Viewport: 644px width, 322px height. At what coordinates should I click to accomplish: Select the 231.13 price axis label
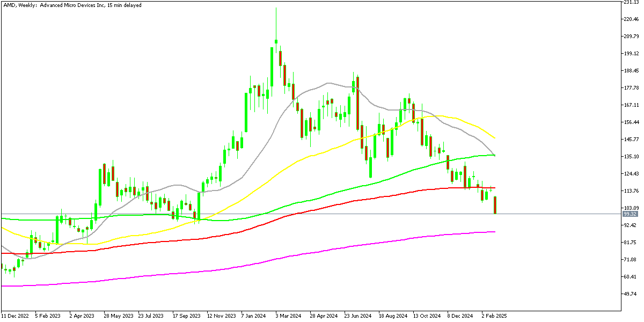coord(632,2)
